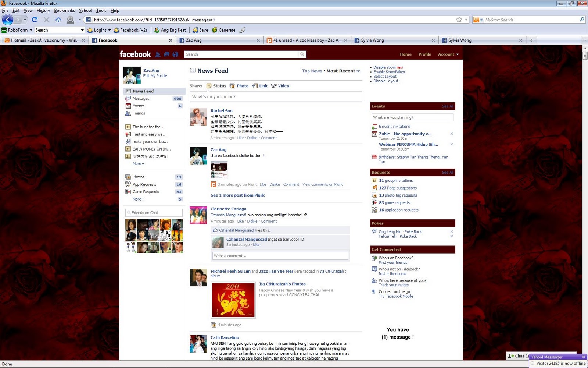Click Dislike on Rachel Soo's post

252,138
